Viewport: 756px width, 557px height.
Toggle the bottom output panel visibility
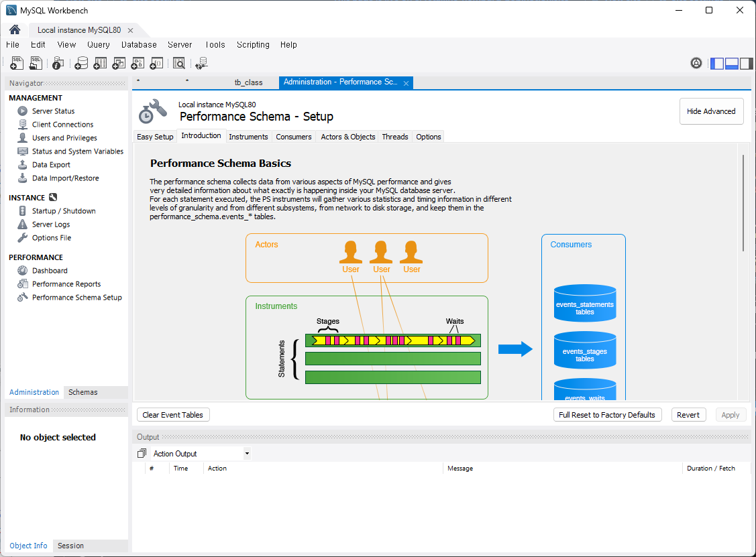pyautogui.click(x=731, y=63)
